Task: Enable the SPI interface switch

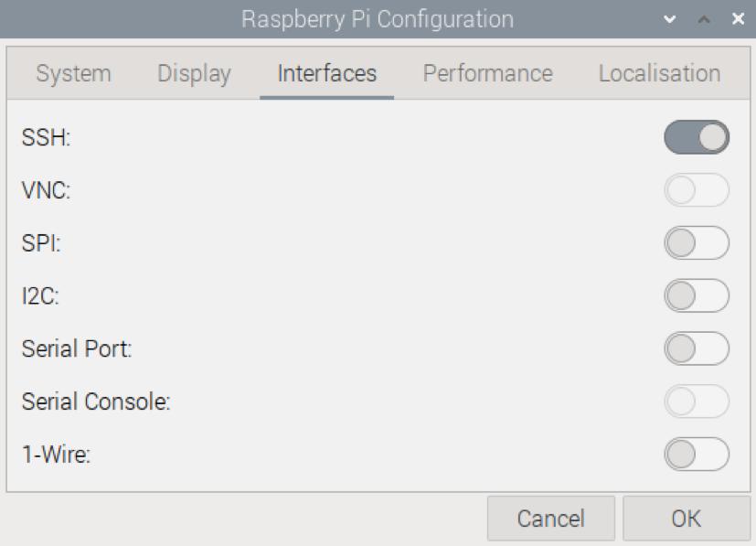Action: [697, 243]
